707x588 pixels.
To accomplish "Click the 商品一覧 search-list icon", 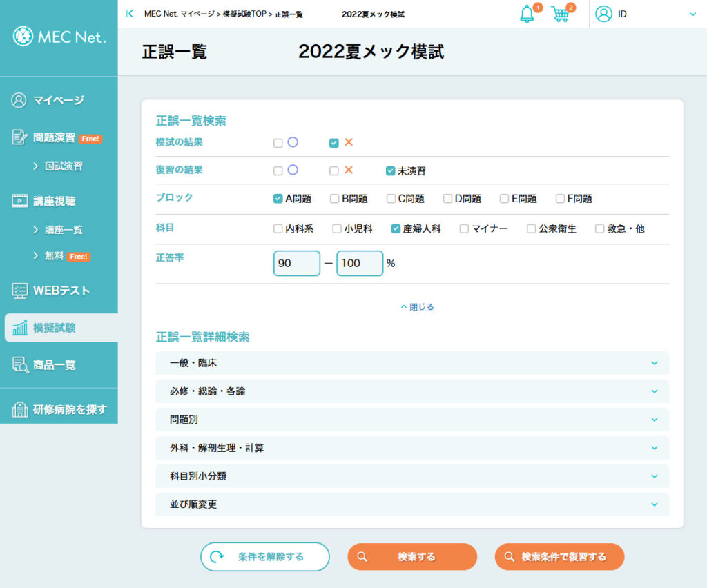I will (x=20, y=364).
